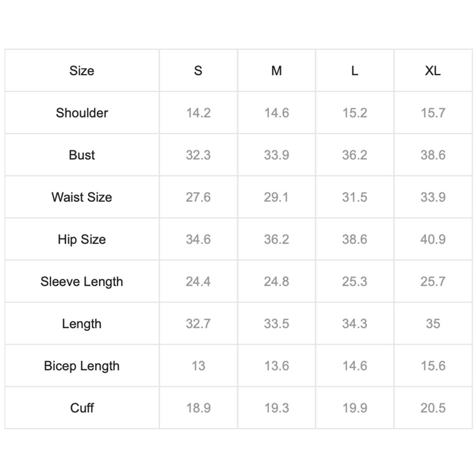Select the Bicep Length row label
This screenshot has width=476, height=476.
pos(82,366)
